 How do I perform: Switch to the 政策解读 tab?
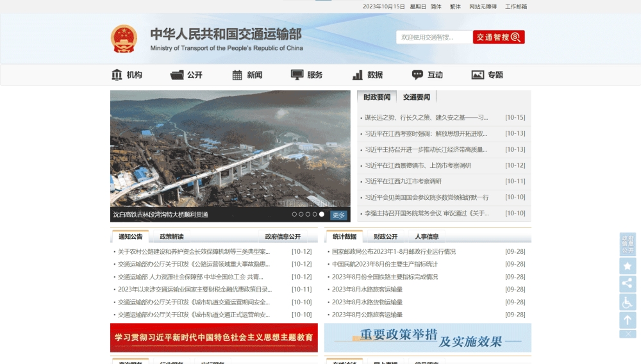[172, 236]
